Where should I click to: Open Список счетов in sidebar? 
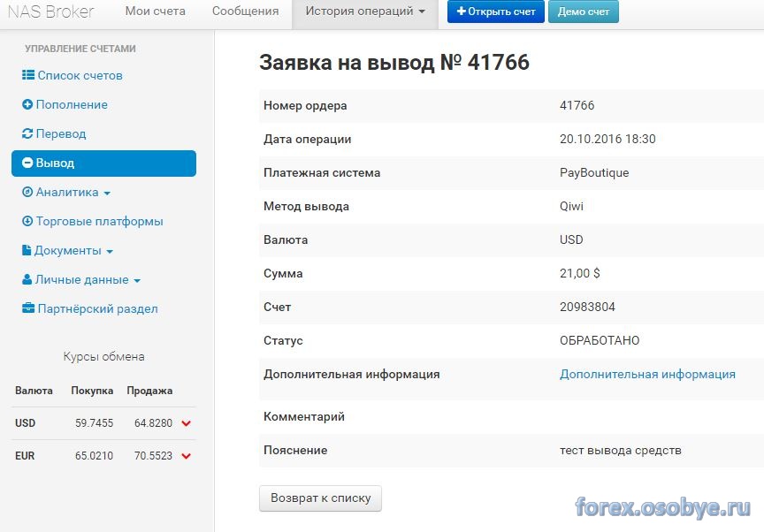tap(80, 75)
